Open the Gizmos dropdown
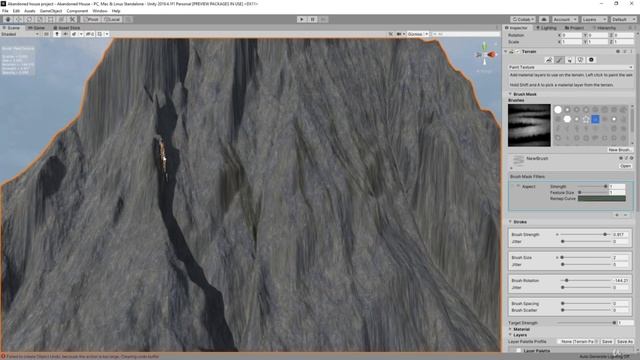This screenshot has width=640, height=360. click(x=418, y=34)
